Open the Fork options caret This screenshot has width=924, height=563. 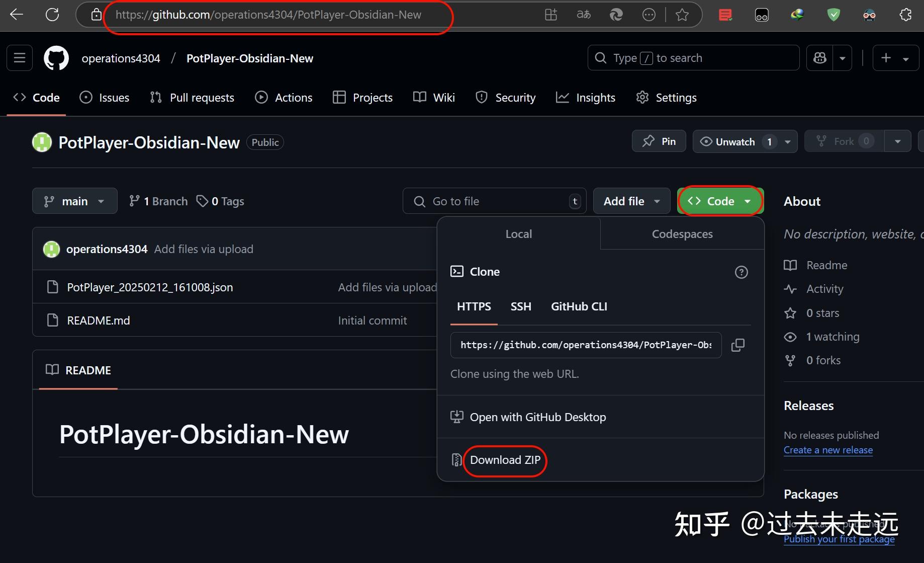898,141
